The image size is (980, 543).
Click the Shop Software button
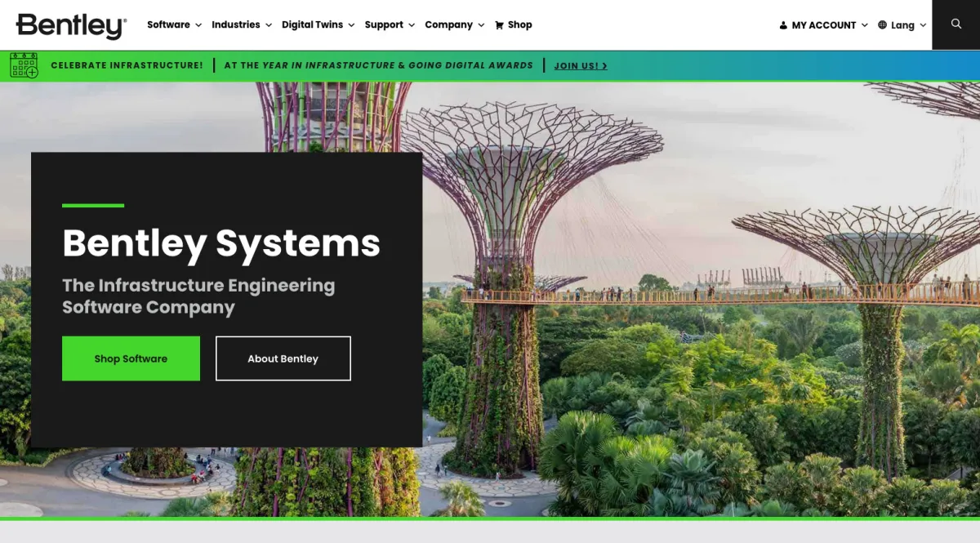[x=131, y=358]
